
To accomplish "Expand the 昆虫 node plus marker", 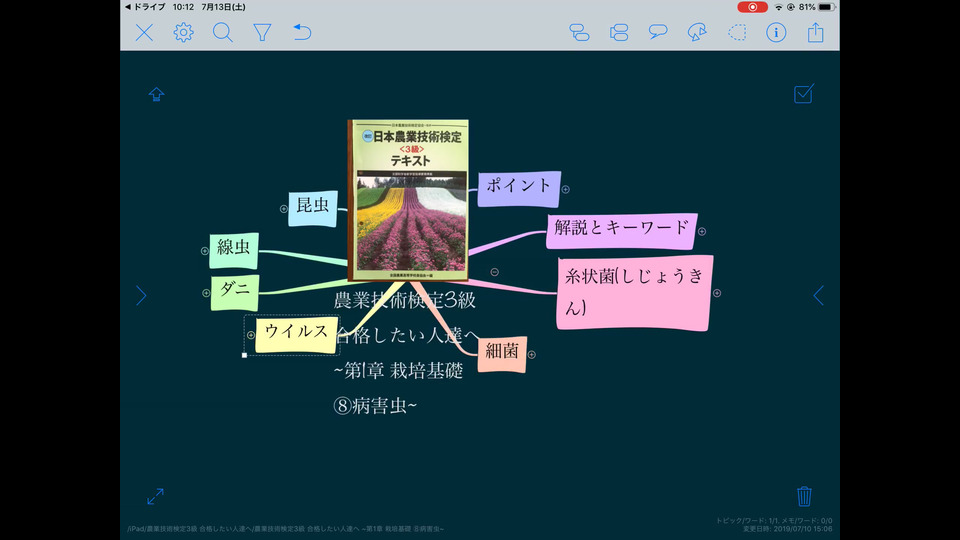I will (283, 209).
